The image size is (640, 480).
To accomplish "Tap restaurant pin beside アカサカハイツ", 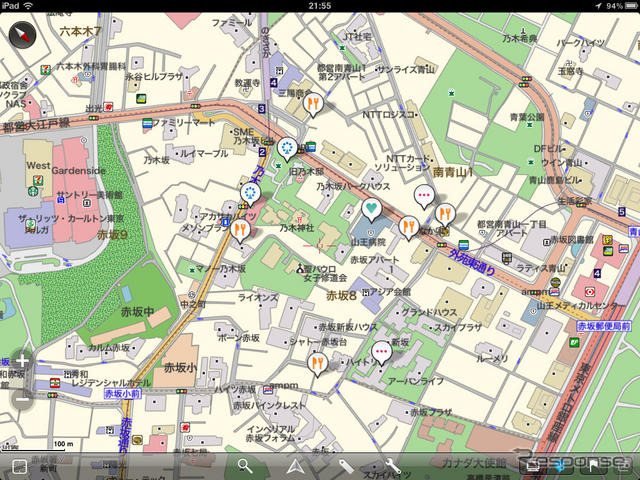I will click(239, 230).
